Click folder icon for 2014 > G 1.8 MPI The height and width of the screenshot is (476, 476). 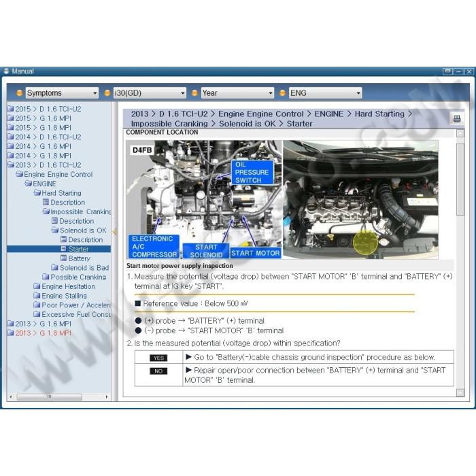[x=10, y=156]
